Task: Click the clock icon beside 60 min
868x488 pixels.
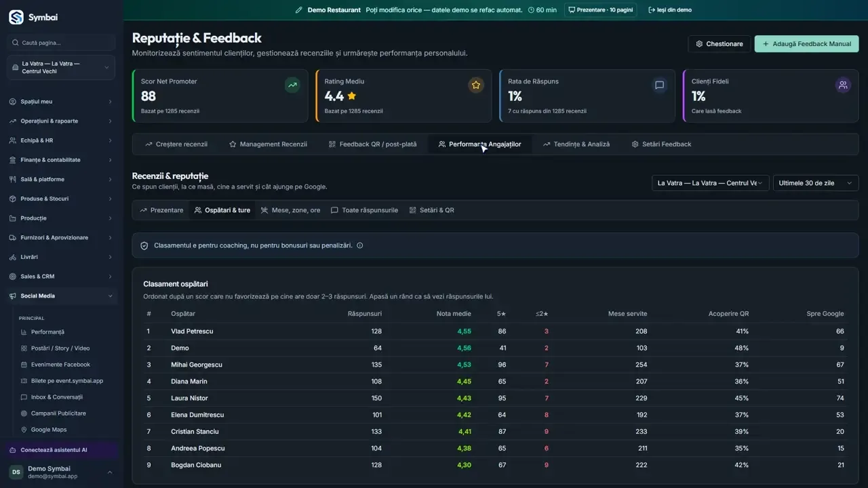Action: tap(530, 10)
